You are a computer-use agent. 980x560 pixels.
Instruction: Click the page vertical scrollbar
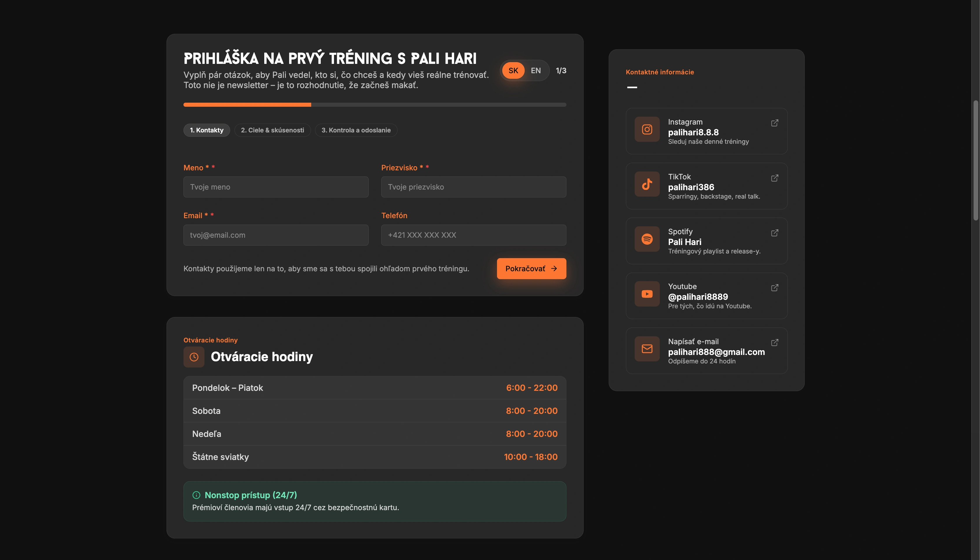pos(975,160)
